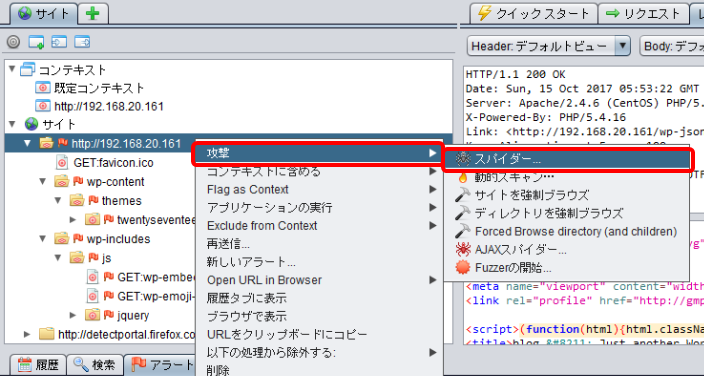Open Header デフォルトビュー dropdown
Viewport: 704px width, 376px height.
549,46
